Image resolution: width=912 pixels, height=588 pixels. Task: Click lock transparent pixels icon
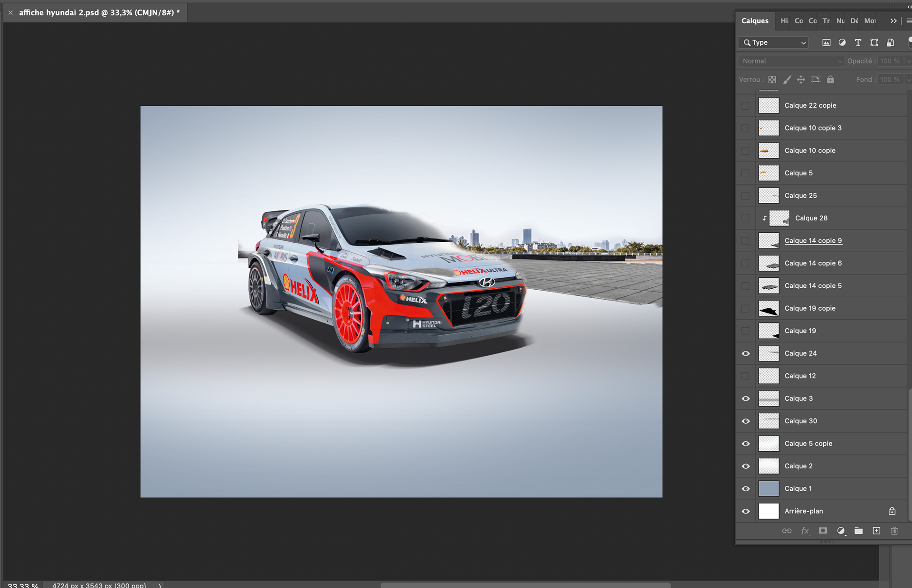[x=772, y=80]
